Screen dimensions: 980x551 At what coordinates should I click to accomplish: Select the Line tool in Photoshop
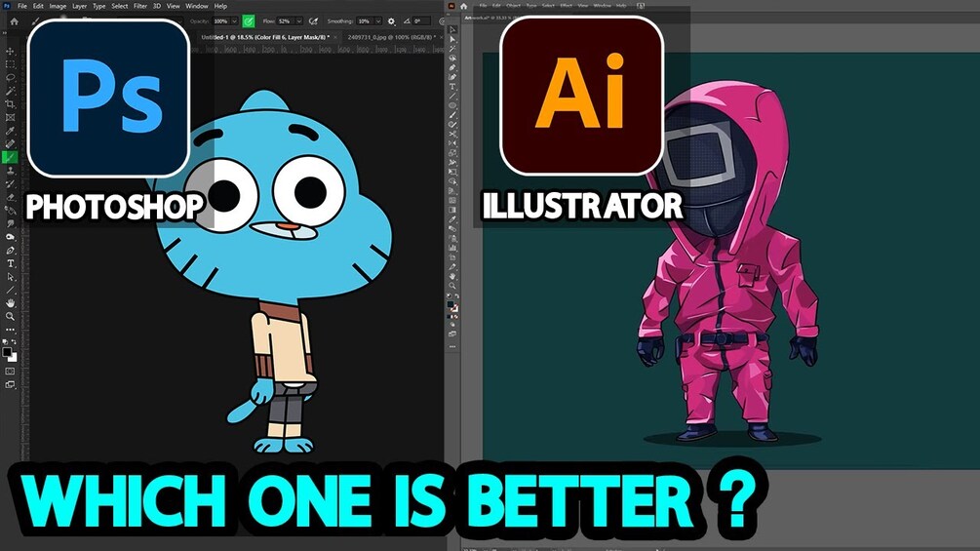pyautogui.click(x=10, y=290)
